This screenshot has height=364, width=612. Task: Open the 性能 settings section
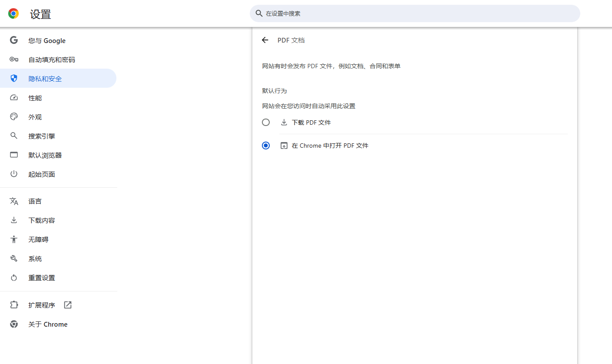(58, 98)
